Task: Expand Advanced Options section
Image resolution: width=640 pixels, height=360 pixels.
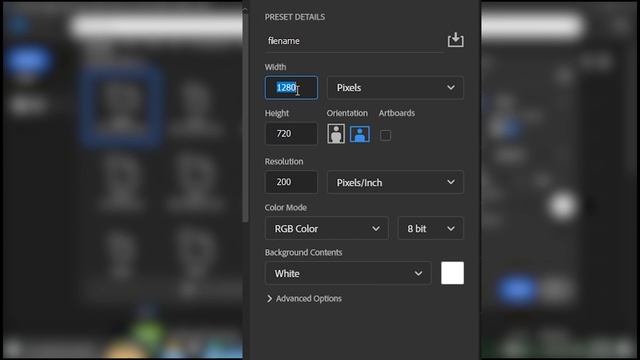Action: pyautogui.click(x=304, y=299)
